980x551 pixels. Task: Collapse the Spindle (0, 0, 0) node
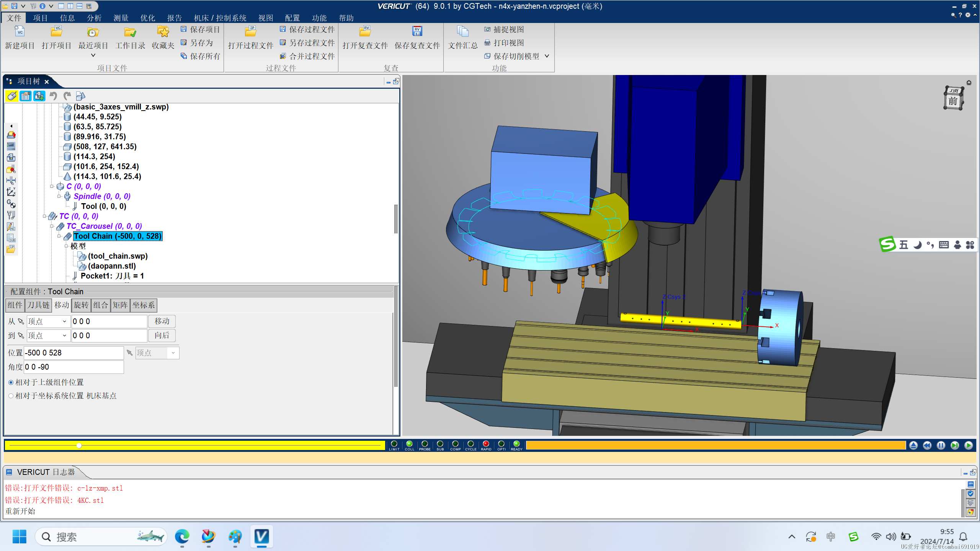pos(59,196)
